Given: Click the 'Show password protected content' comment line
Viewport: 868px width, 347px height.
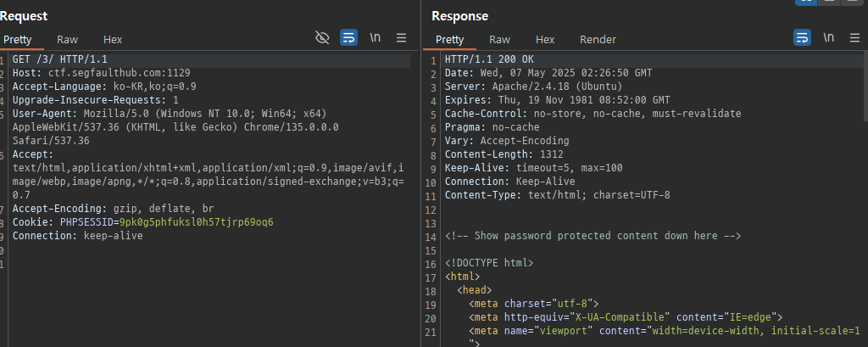Looking at the screenshot, I should [593, 236].
